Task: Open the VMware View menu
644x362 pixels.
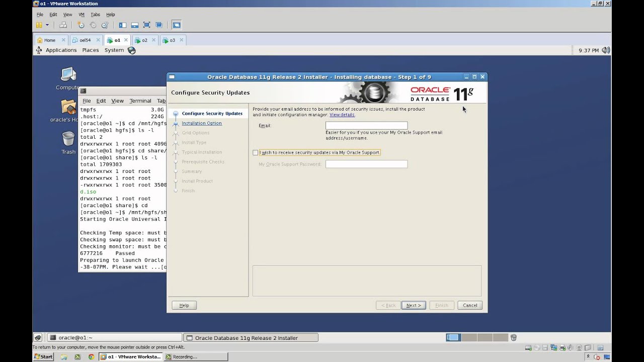Action: click(67, 15)
